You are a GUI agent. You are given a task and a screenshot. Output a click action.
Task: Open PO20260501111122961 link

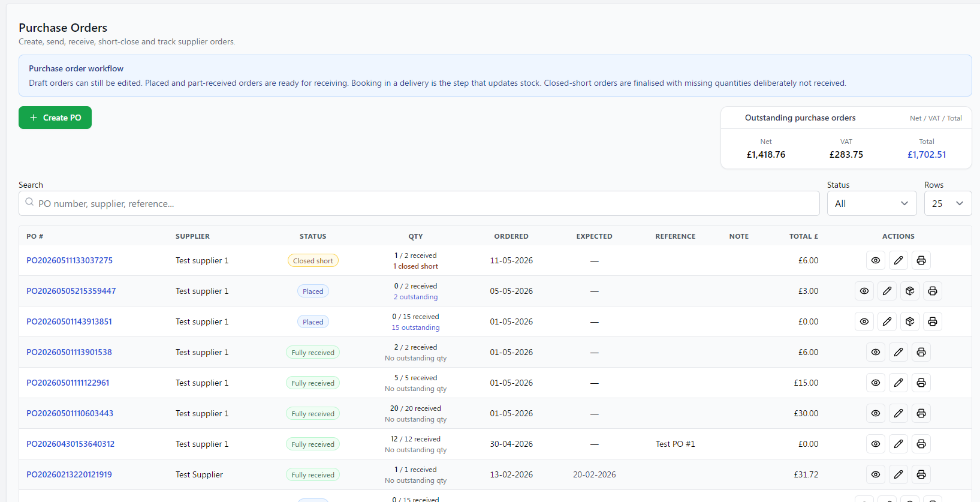pyautogui.click(x=68, y=383)
